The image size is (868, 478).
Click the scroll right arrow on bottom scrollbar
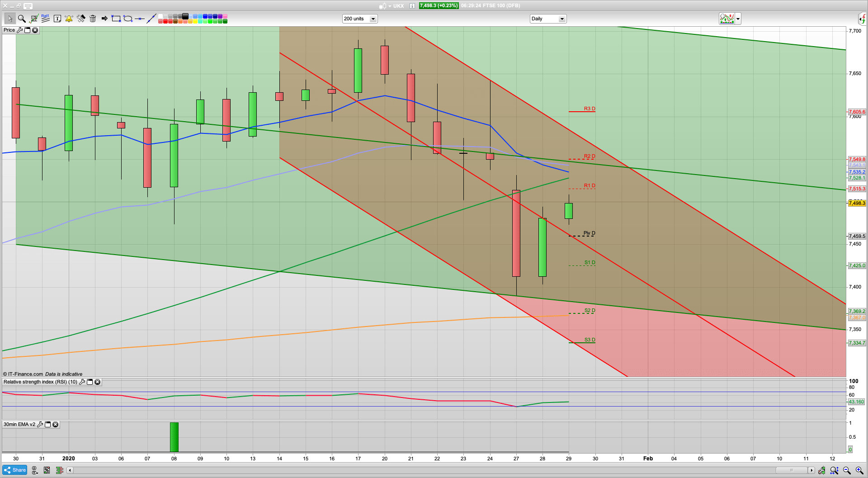pos(811,470)
